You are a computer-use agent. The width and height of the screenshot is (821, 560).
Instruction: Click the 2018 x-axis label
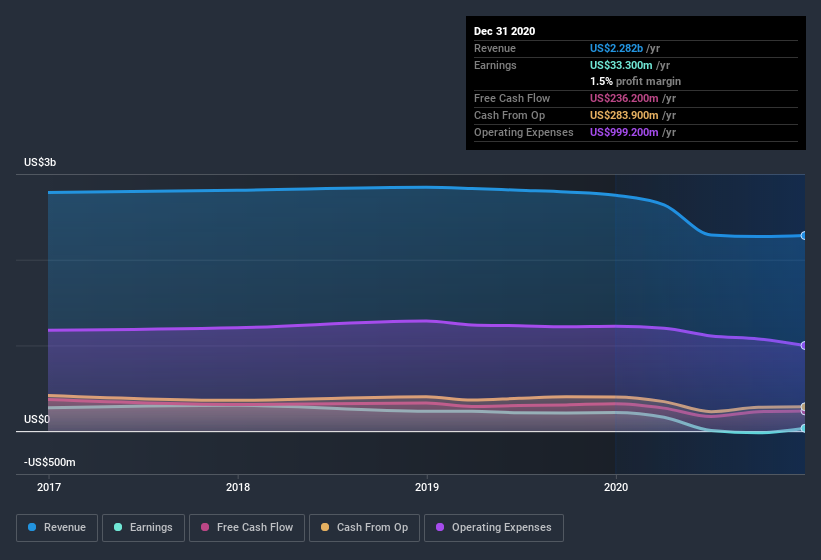[x=238, y=487]
